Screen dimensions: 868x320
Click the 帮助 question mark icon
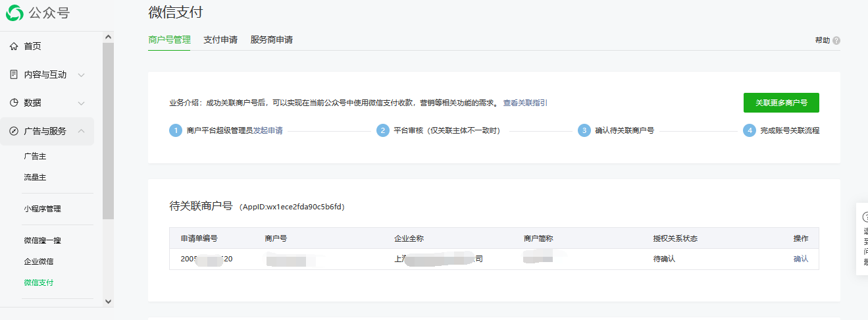tap(836, 40)
